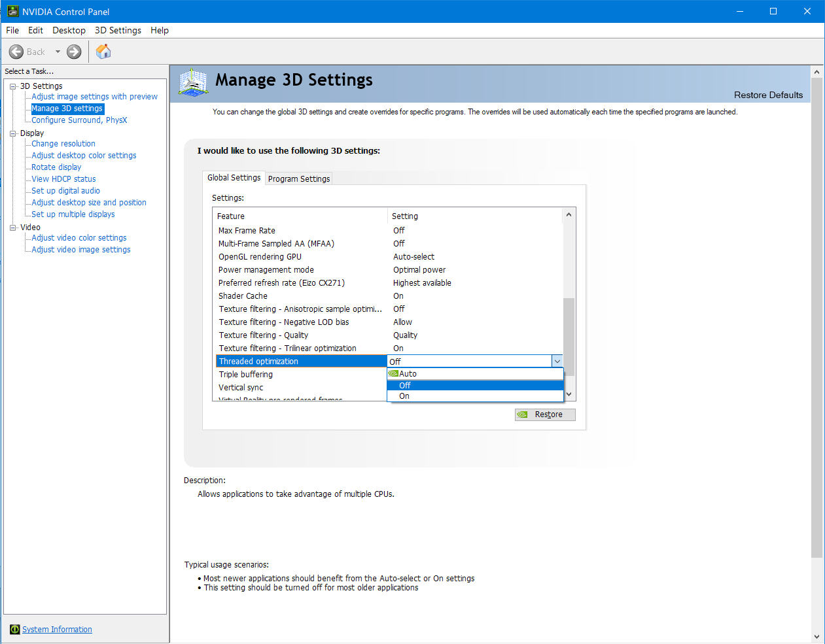Image resolution: width=825 pixels, height=644 pixels.
Task: Choose On in the dropdown list
Action: pyautogui.click(x=475, y=396)
